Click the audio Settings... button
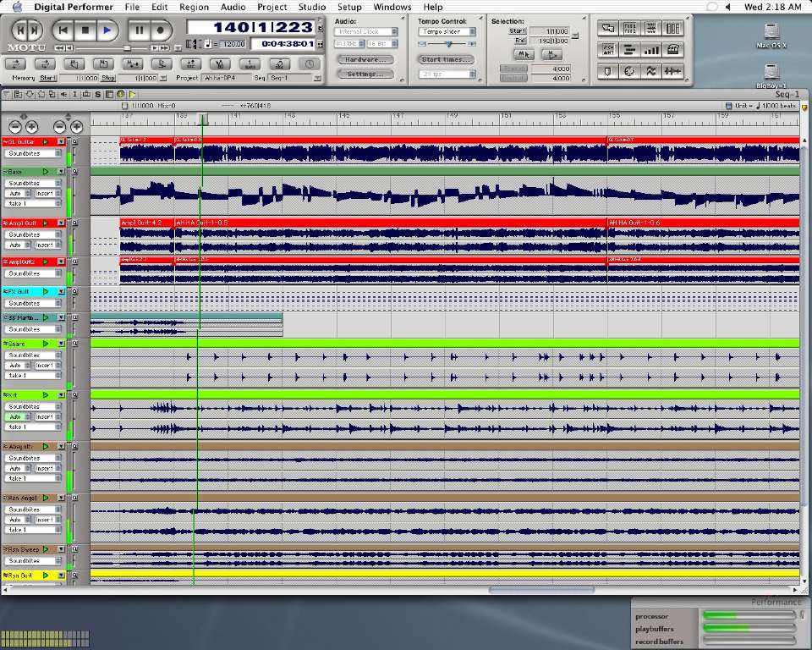The image size is (812, 650). click(365, 74)
